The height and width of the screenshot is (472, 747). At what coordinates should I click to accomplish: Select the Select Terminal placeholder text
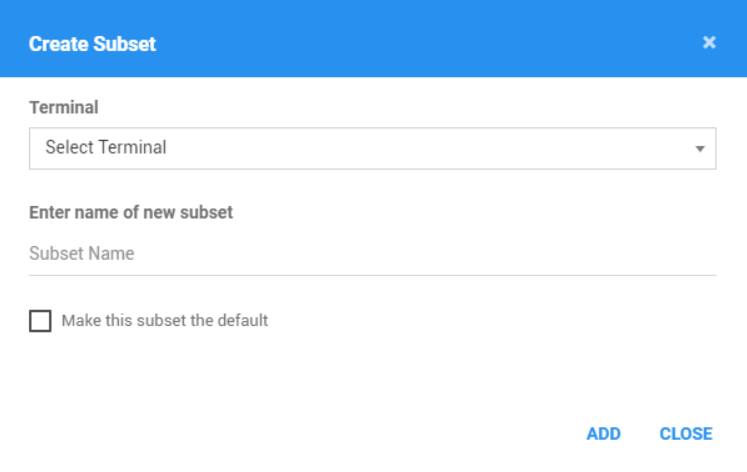106,147
